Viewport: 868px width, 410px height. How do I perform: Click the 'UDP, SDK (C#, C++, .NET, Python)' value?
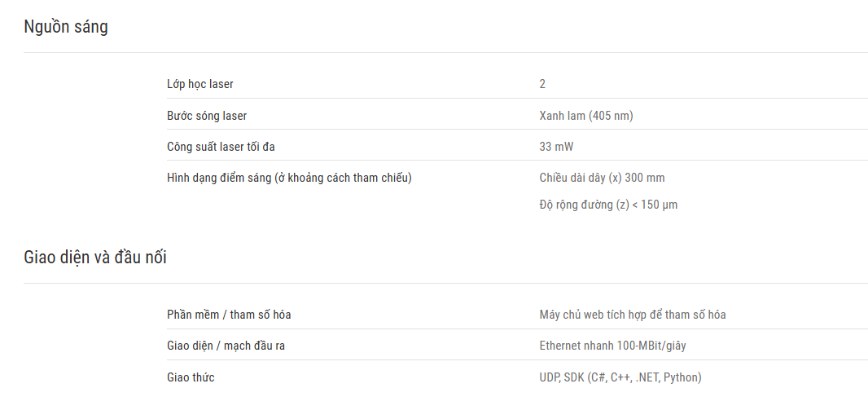tap(620, 378)
